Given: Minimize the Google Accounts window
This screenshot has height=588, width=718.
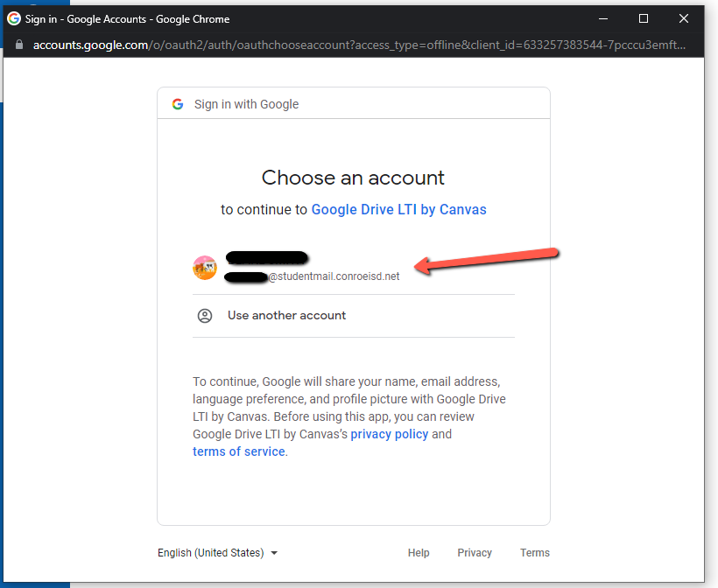Looking at the screenshot, I should point(603,18).
